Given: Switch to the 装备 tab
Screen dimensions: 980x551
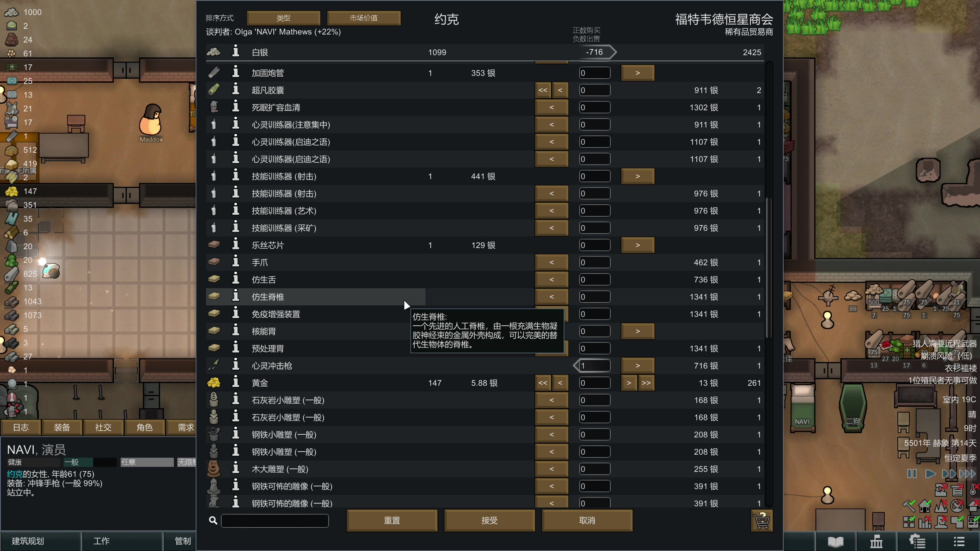Looking at the screenshot, I should tap(62, 427).
